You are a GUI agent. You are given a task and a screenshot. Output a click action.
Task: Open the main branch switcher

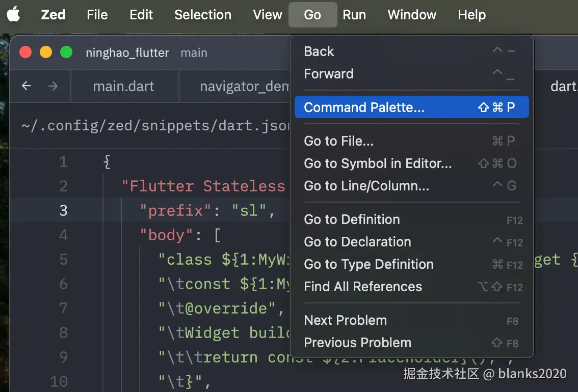click(x=194, y=53)
